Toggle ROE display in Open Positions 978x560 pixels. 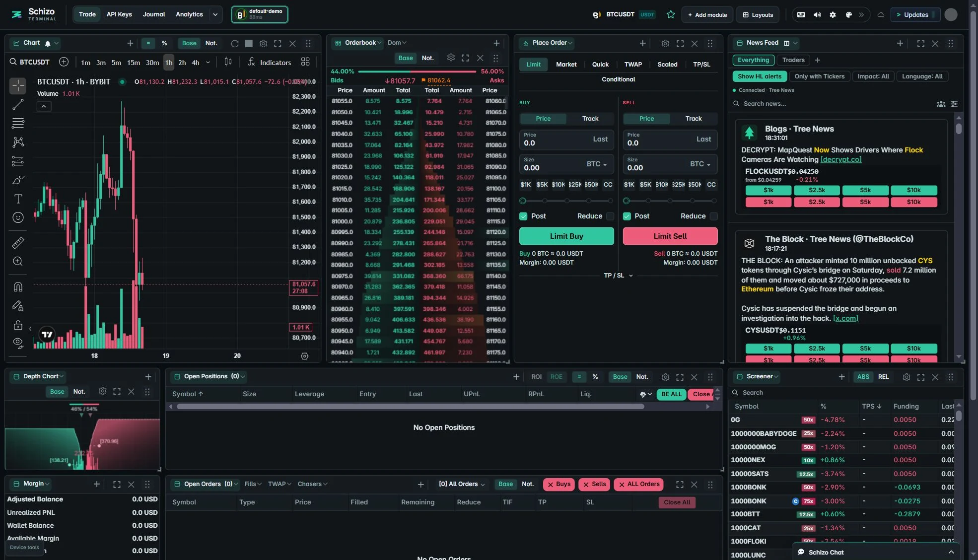pos(556,377)
